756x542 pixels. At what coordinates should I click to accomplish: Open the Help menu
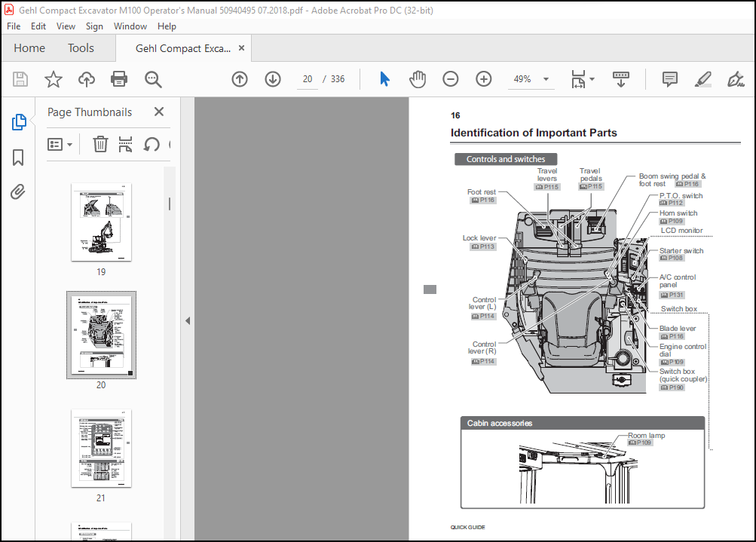pos(167,26)
